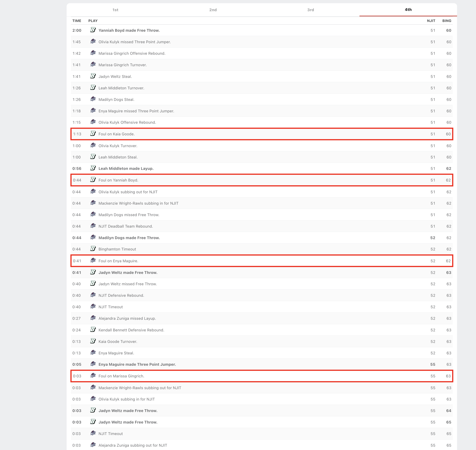Click NJIT logo on Enya Maguire made Three Point Jumper
476x450 pixels.
point(93,364)
